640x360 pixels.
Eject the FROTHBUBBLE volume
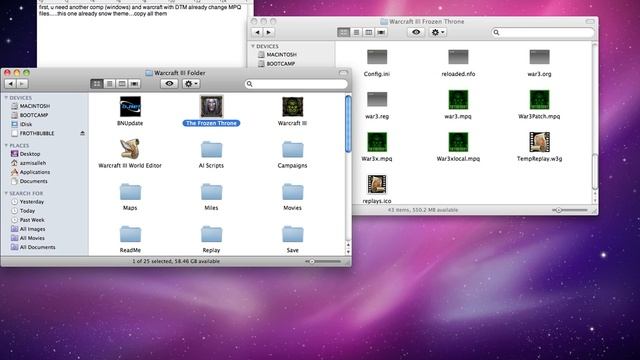pyautogui.click(x=82, y=133)
